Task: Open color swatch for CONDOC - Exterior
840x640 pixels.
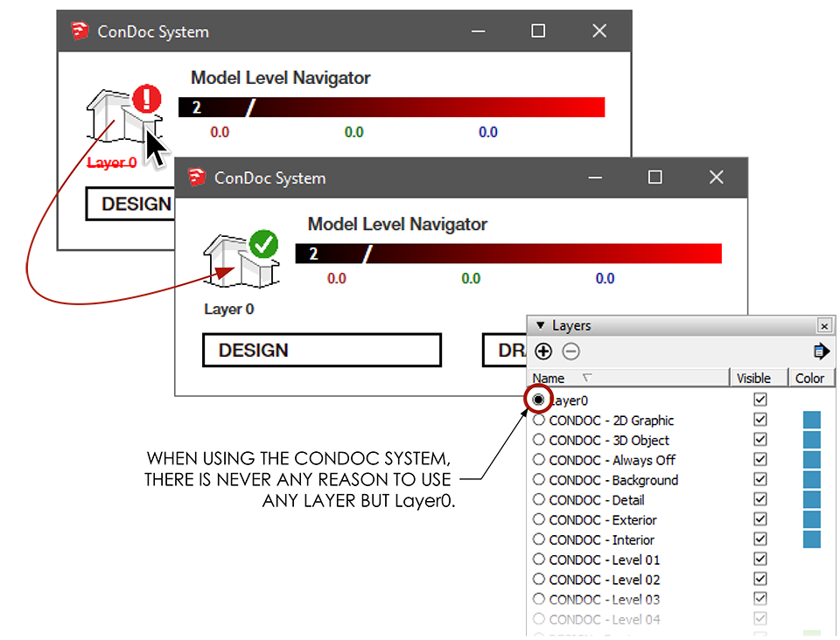Action: pos(812,519)
